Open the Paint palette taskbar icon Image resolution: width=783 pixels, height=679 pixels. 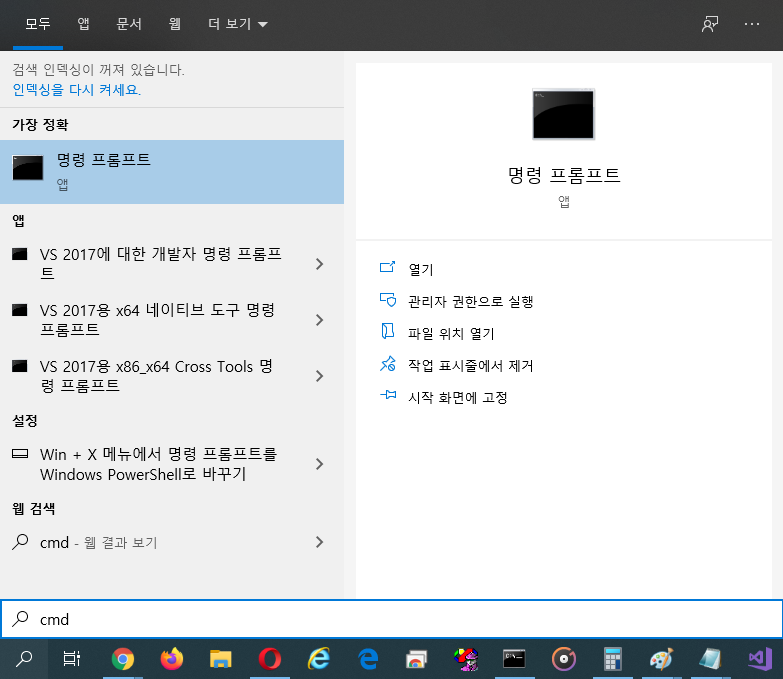pos(661,659)
